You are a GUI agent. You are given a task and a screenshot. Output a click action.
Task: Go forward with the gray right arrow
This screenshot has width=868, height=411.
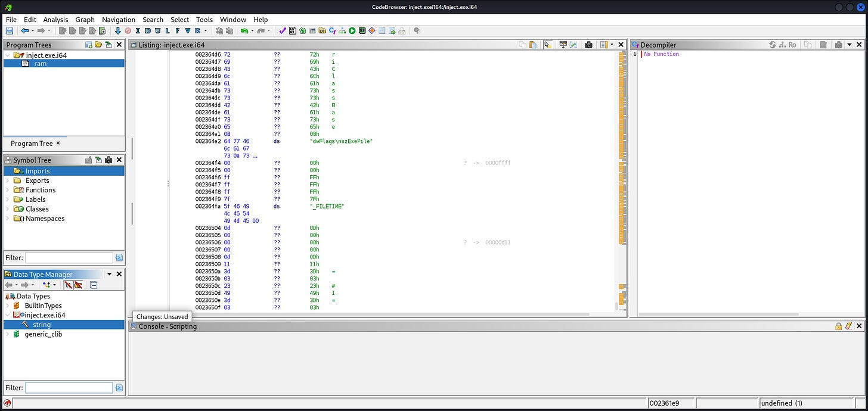[41, 30]
